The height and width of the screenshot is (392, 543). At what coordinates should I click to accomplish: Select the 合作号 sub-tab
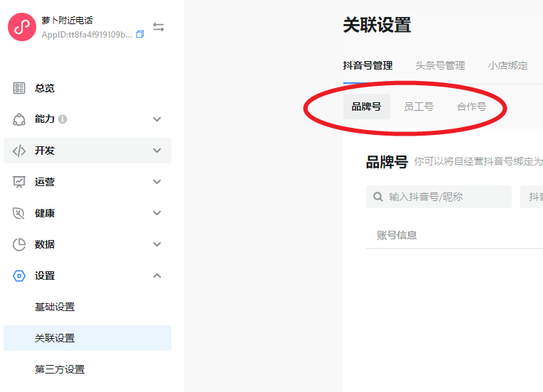471,107
